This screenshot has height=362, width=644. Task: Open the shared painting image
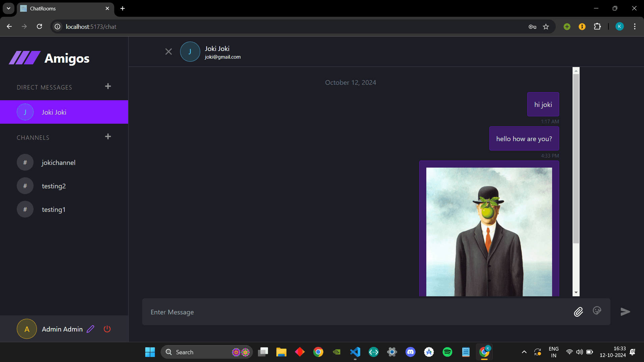pyautogui.click(x=489, y=232)
